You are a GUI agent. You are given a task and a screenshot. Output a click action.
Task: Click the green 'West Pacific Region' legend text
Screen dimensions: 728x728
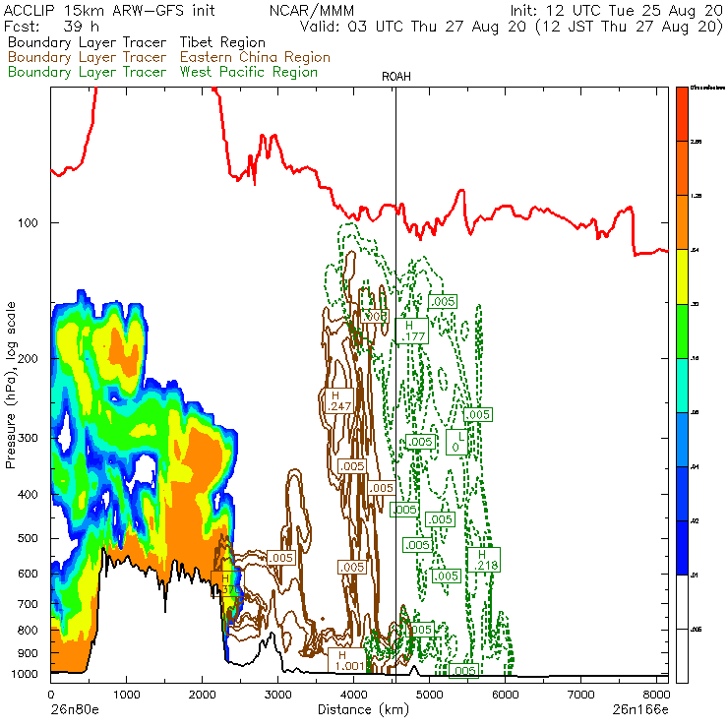[x=248, y=72]
